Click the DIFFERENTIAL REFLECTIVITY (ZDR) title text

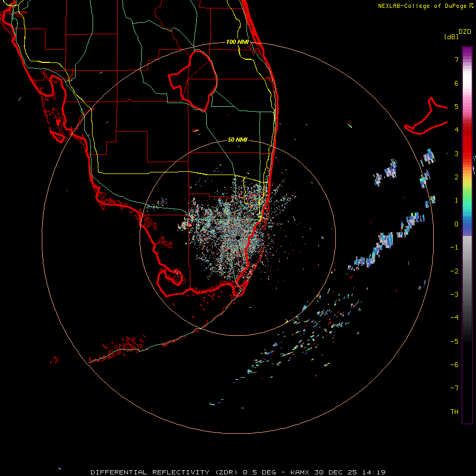click(x=165, y=472)
